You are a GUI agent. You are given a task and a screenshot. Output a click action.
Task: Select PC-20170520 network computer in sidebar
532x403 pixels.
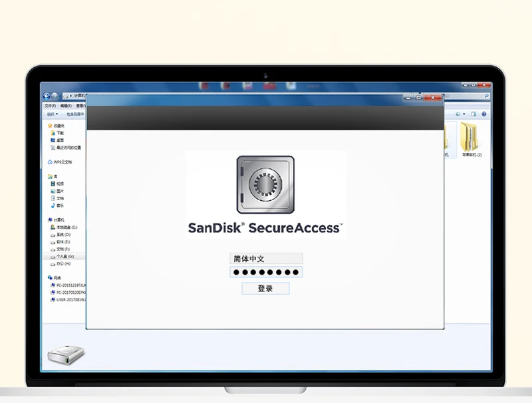(x=68, y=293)
